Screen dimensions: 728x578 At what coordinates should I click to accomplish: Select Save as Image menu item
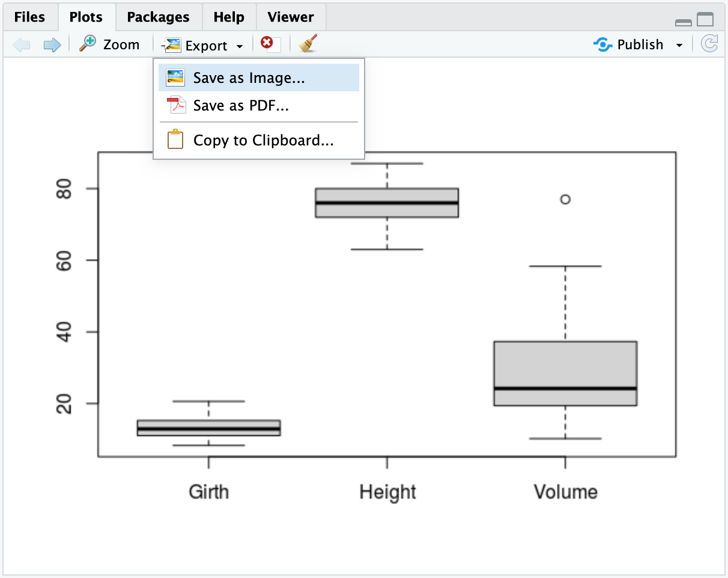249,78
